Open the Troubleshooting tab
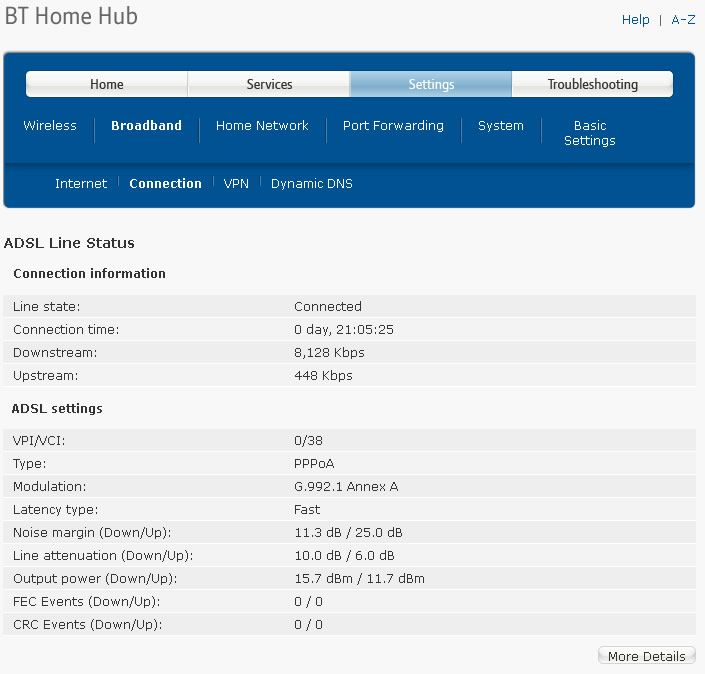The width and height of the screenshot is (705, 674). pos(593,84)
